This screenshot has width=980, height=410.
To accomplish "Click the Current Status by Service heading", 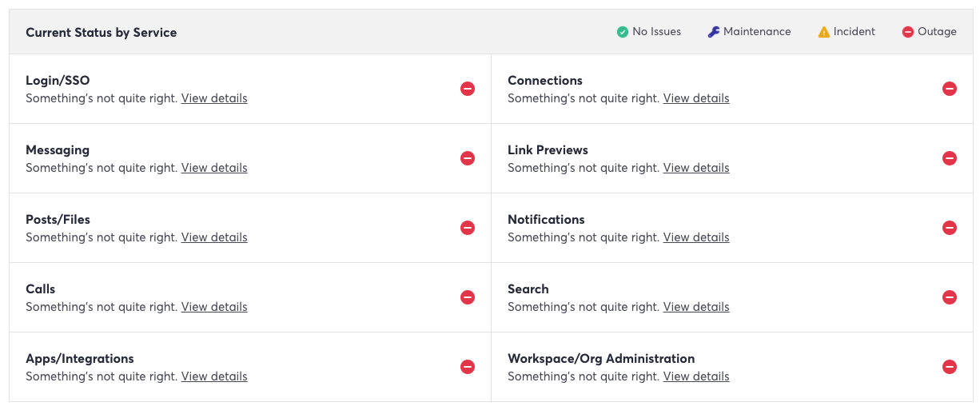I will 102,33.
